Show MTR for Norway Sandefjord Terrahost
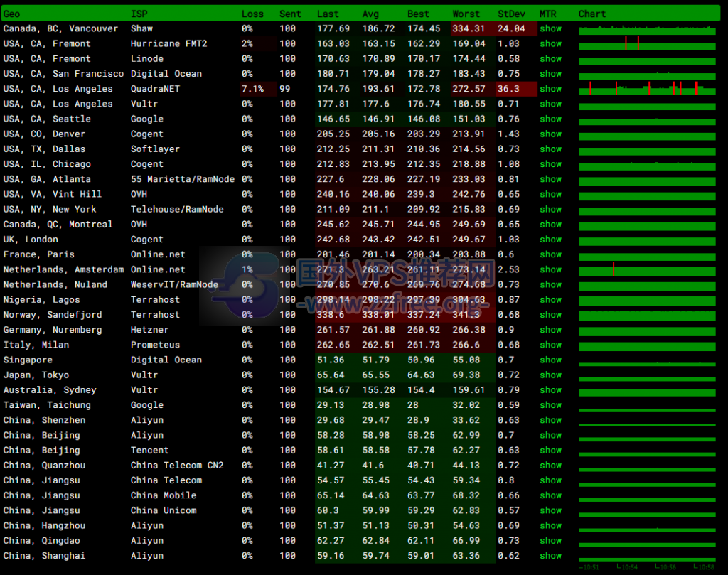This screenshot has height=575, width=728. tap(551, 315)
